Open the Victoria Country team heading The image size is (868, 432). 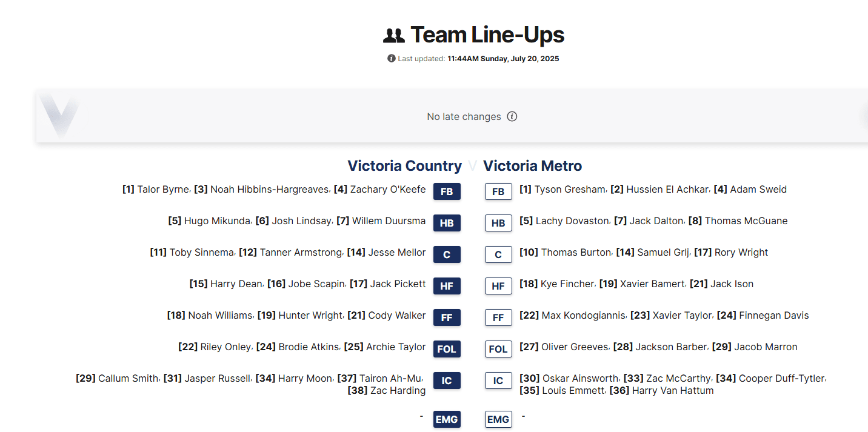404,166
